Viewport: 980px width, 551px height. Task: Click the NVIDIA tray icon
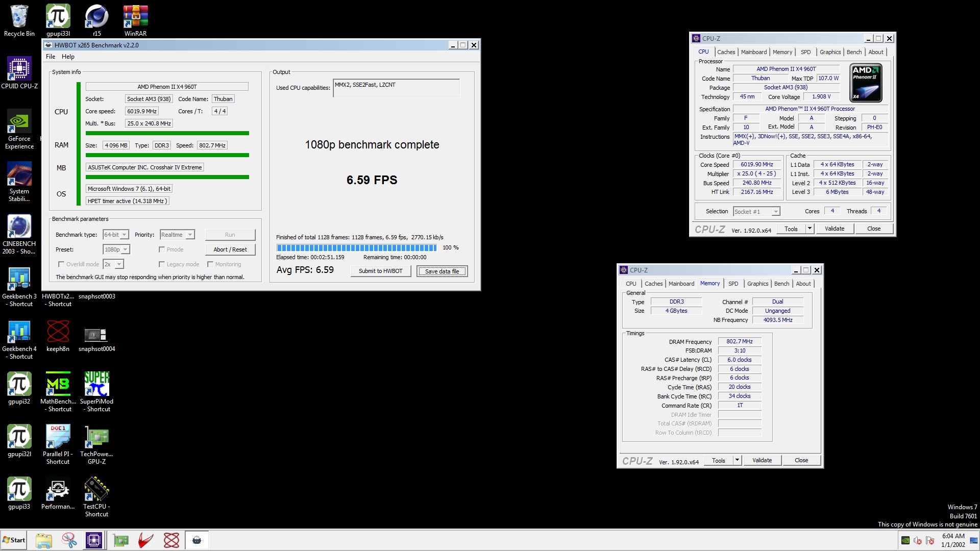[905, 540]
